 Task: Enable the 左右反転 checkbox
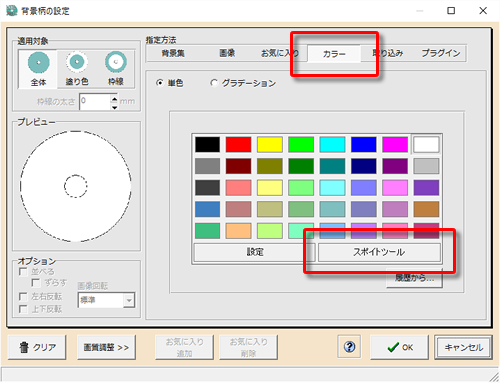click(x=23, y=297)
